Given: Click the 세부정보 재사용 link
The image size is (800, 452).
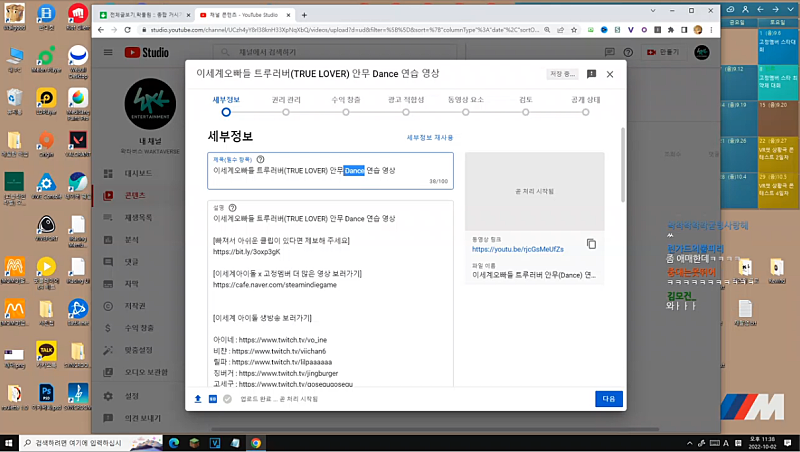Looking at the screenshot, I should pos(429,137).
